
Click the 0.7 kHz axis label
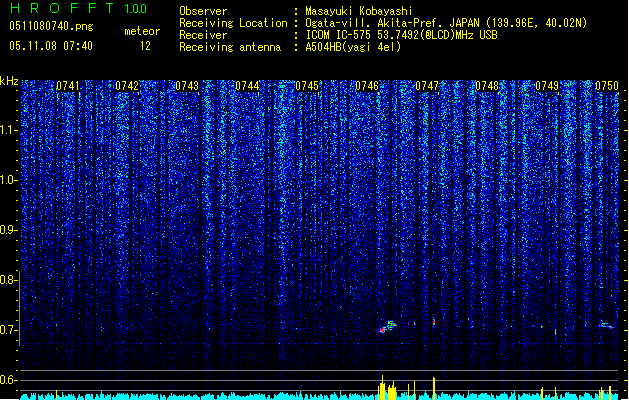pyautogui.click(x=8, y=330)
